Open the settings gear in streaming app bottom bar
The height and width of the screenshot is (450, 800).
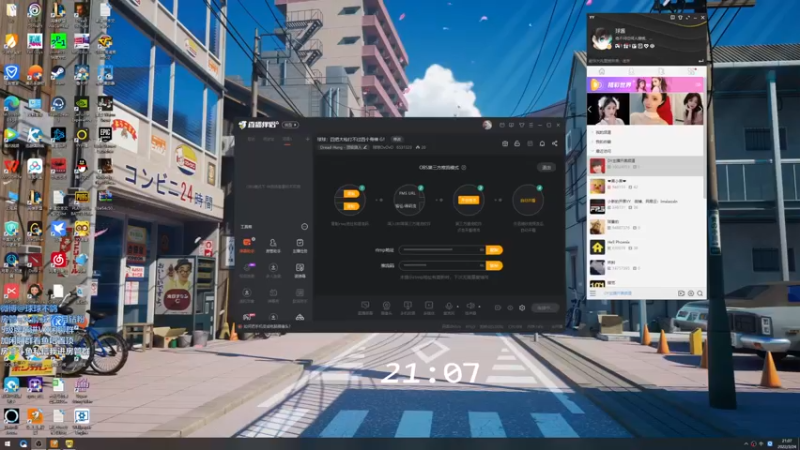click(x=522, y=308)
